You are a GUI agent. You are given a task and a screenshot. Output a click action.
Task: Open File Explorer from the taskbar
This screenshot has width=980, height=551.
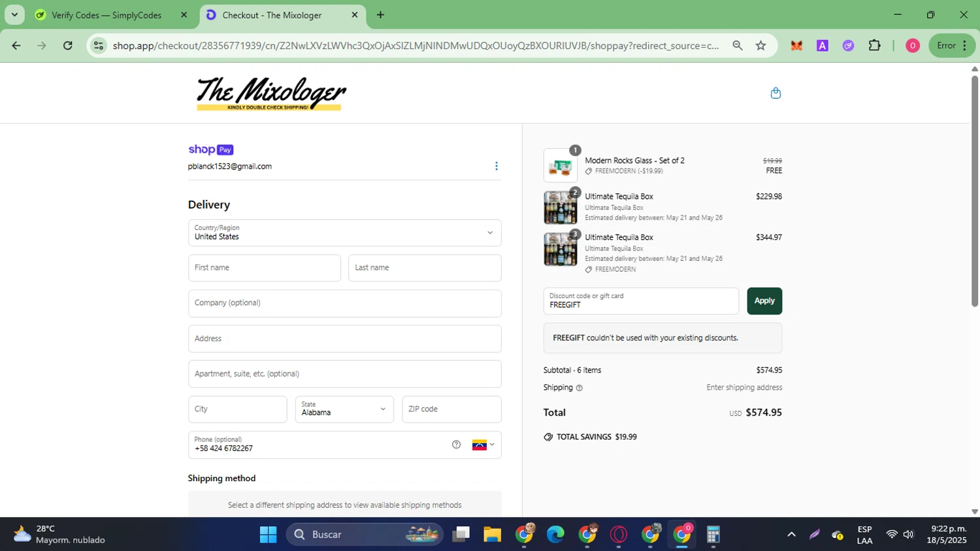492,535
